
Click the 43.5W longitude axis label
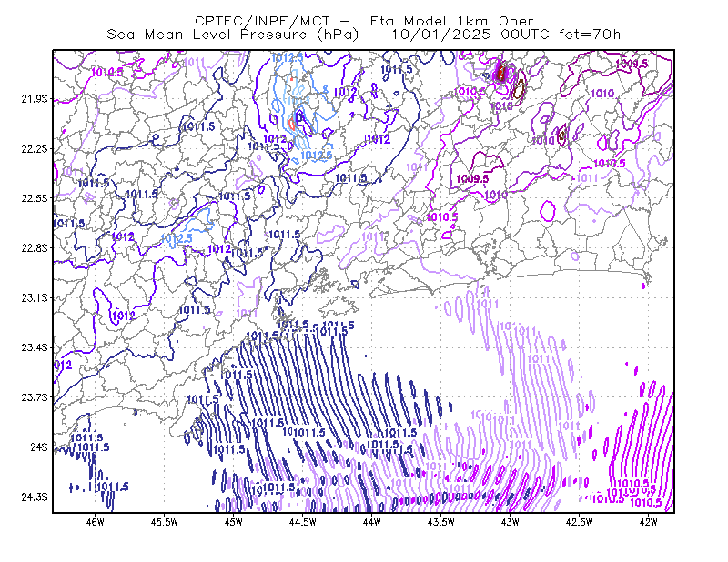click(x=441, y=522)
